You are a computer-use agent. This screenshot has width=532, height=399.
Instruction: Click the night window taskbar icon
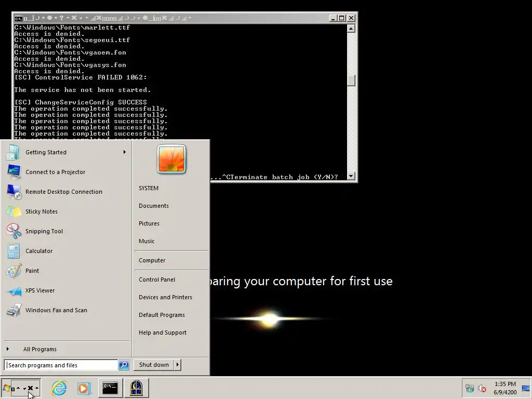coord(137,388)
